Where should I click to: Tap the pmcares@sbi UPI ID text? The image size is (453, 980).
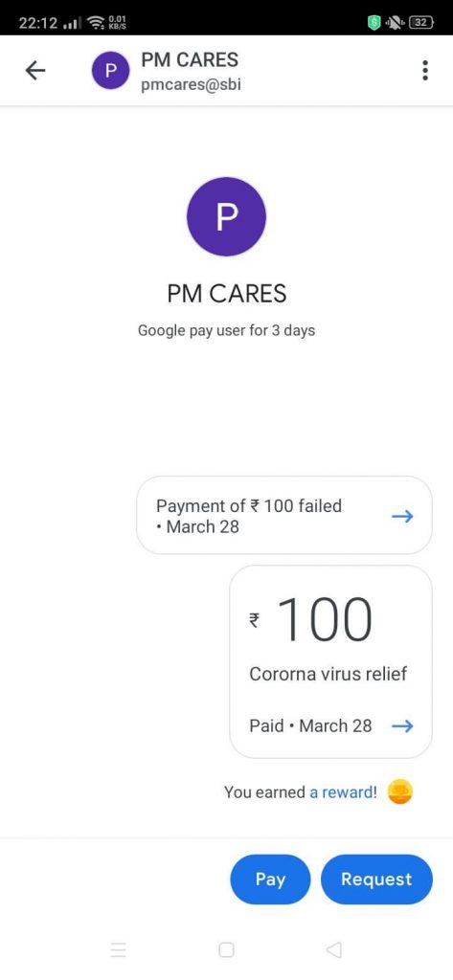pyautogui.click(x=191, y=85)
